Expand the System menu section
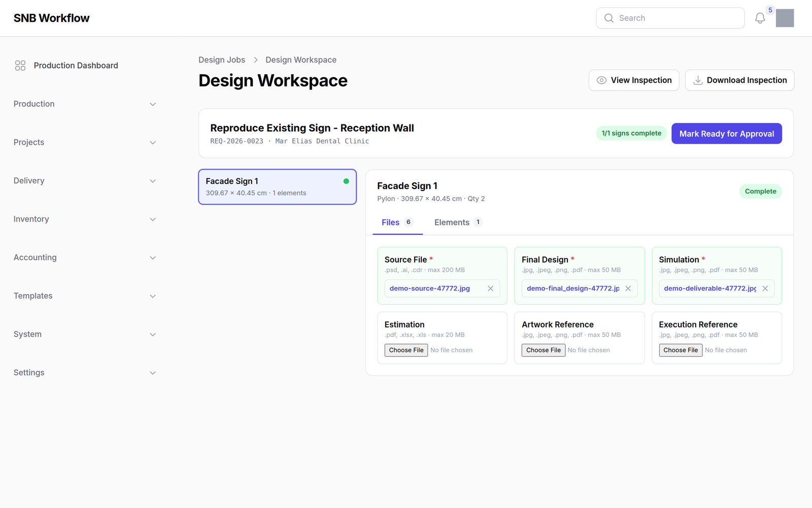Image resolution: width=812 pixels, height=508 pixels. 85,334
